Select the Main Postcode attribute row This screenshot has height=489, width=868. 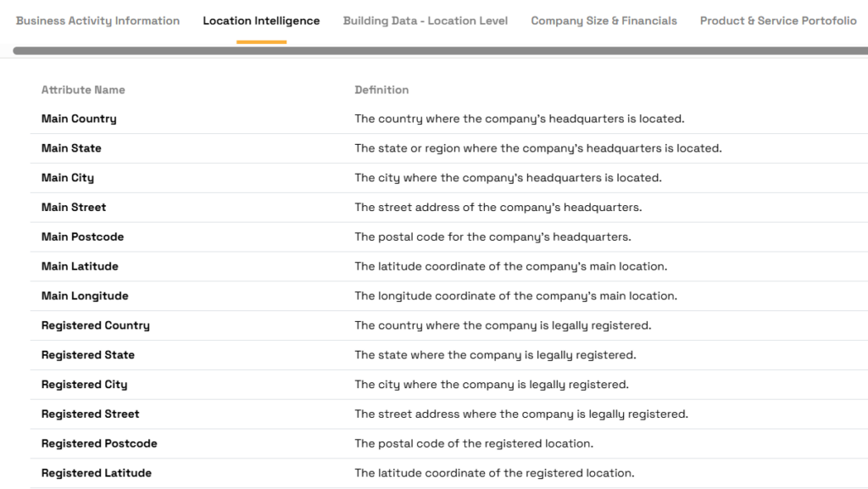tap(81, 236)
